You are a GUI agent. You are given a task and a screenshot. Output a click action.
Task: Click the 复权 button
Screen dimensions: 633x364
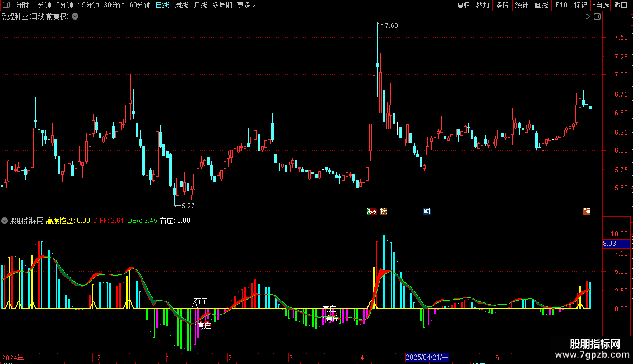(x=463, y=5)
